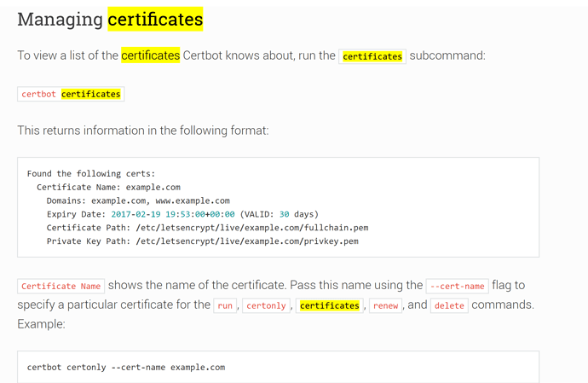Click the word 'subcommand:'
Image resolution: width=588 pixels, height=383 pixels.
(x=447, y=55)
